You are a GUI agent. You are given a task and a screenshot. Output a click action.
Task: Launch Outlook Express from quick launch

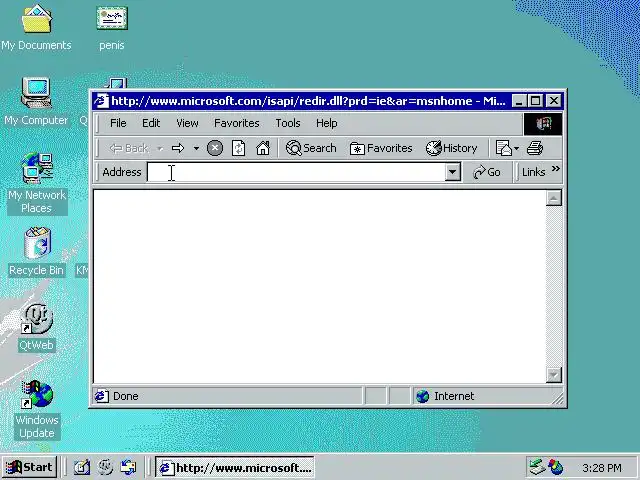128,467
